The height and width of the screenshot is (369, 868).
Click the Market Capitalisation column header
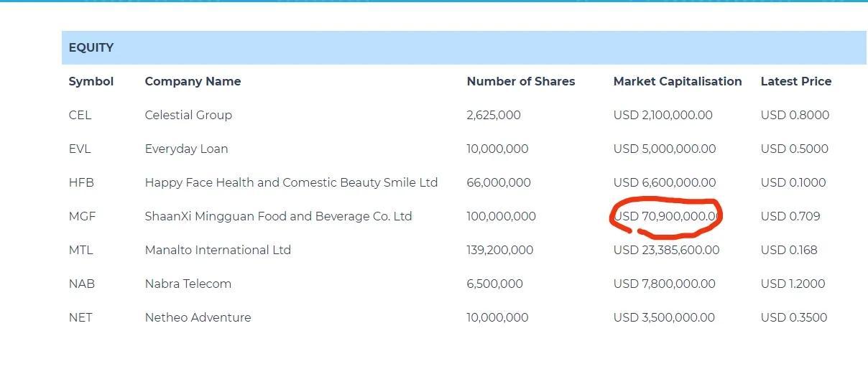[677, 82]
